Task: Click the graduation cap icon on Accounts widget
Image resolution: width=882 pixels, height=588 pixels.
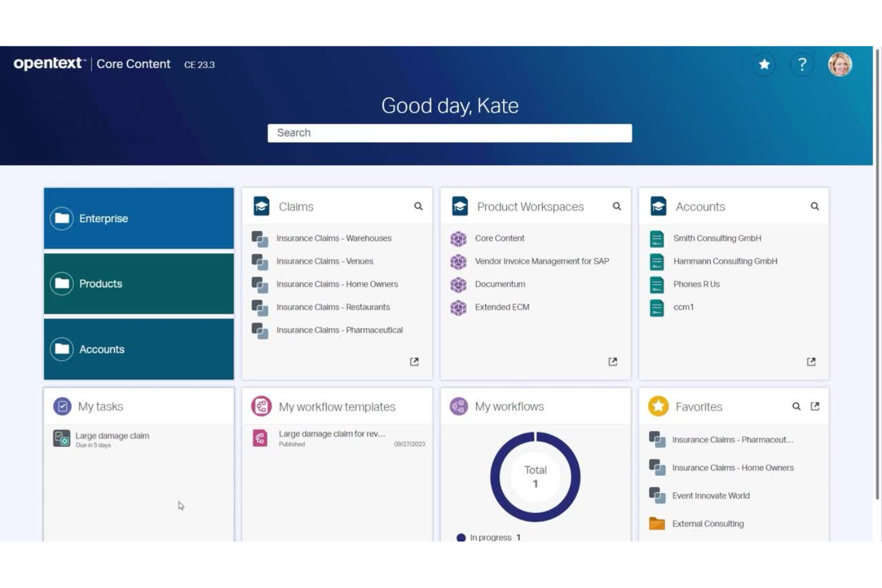Action: click(658, 206)
